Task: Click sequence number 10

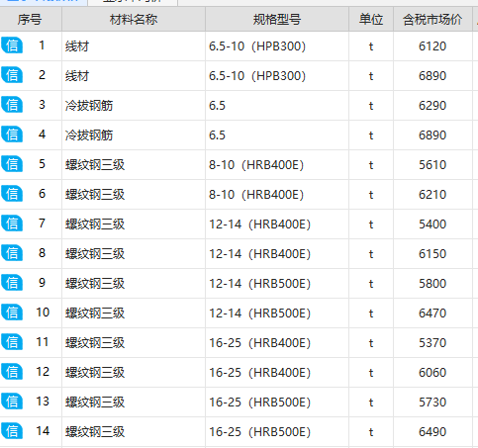Action: (x=43, y=313)
